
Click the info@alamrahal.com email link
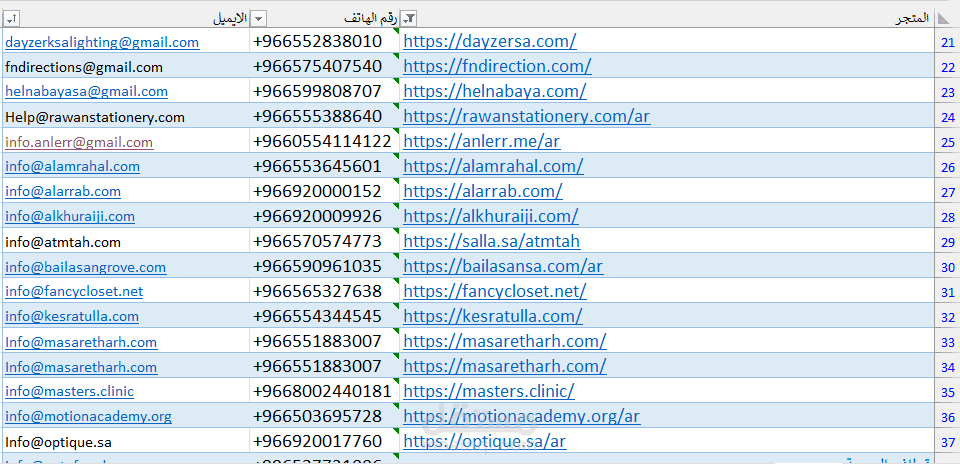point(72,166)
